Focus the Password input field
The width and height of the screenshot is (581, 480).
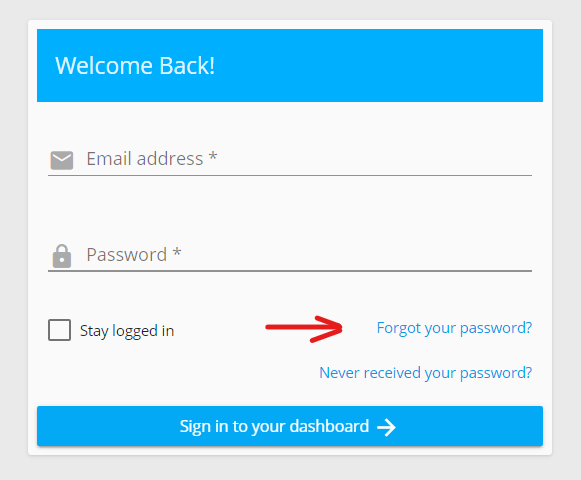290,255
